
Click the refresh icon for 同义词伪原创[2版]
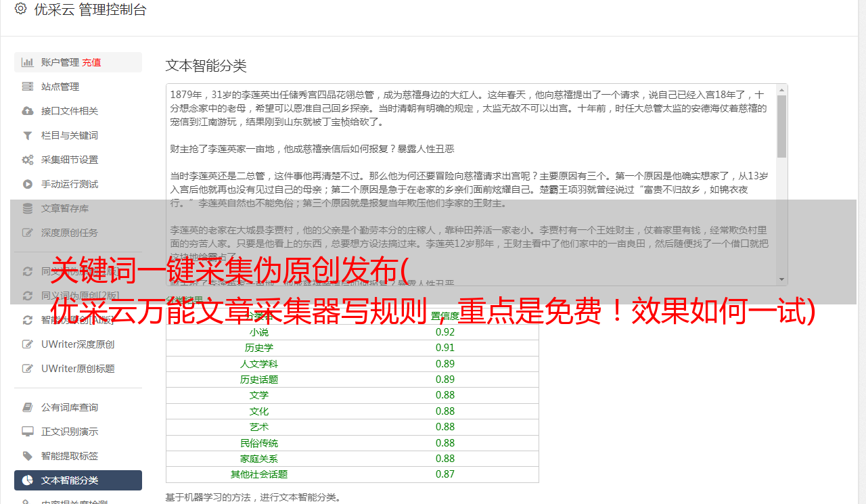[x=28, y=296]
